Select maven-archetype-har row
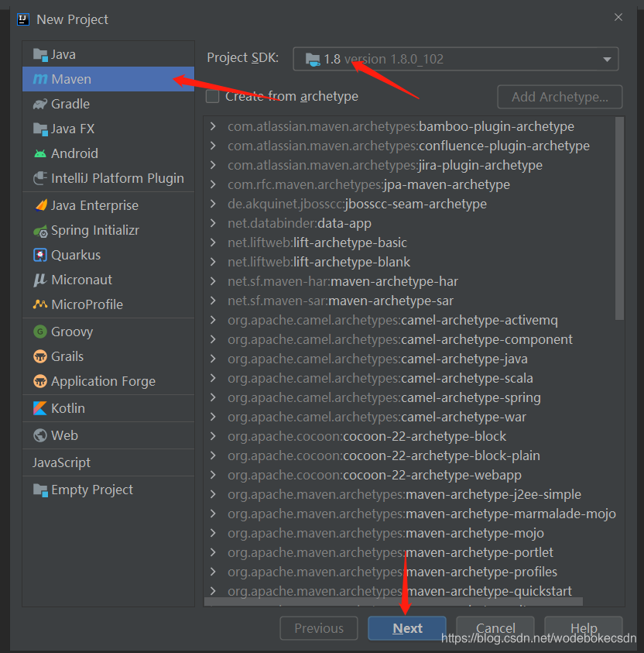Viewport: 644px width, 653px height. [x=409, y=281]
